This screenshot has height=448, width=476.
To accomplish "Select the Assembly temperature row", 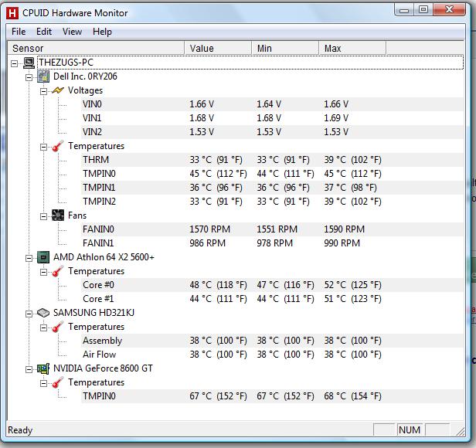I will coord(272,341).
